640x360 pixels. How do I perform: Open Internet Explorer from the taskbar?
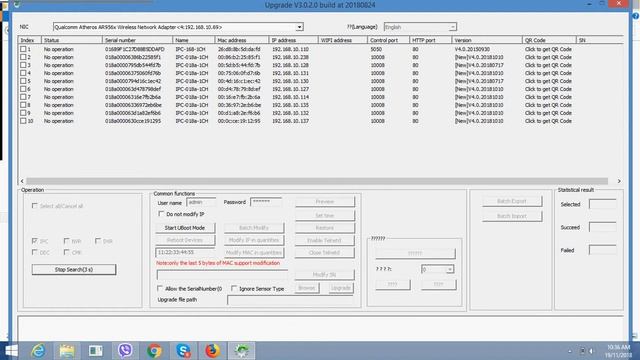coord(39,351)
